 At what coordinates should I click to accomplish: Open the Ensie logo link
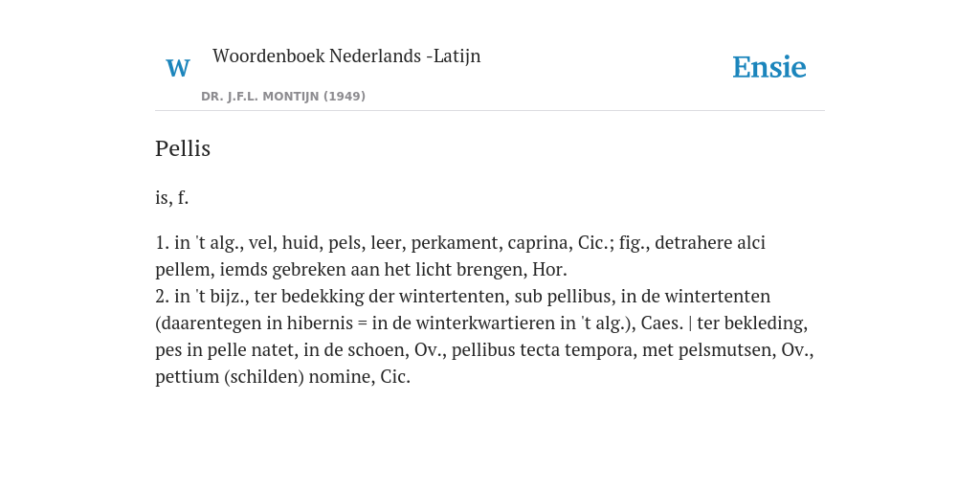(x=769, y=68)
